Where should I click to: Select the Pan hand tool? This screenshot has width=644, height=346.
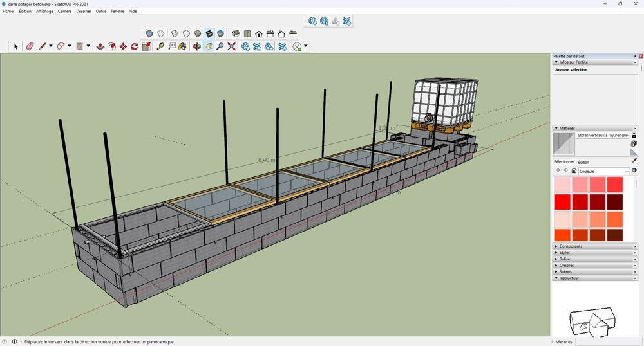[x=209, y=46]
